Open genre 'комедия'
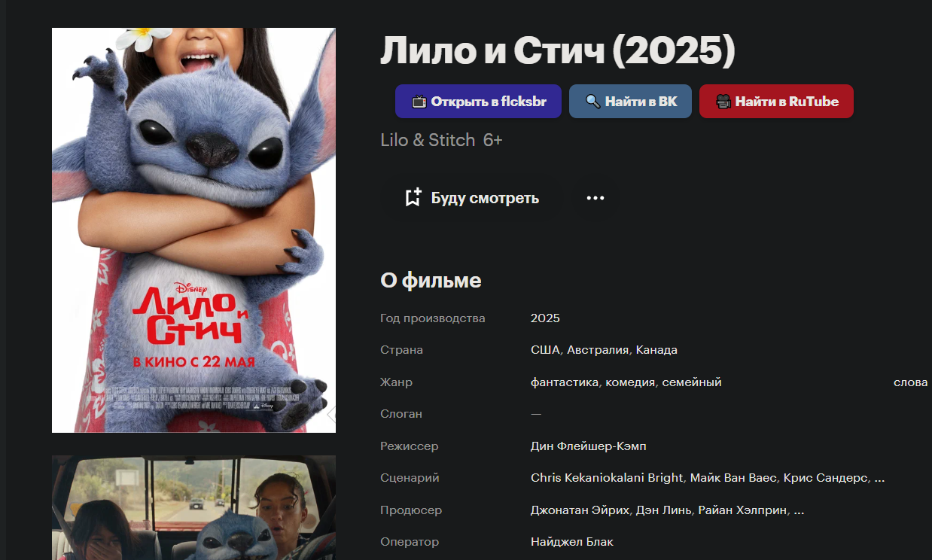Viewport: 932px width, 560px height. 631,382
